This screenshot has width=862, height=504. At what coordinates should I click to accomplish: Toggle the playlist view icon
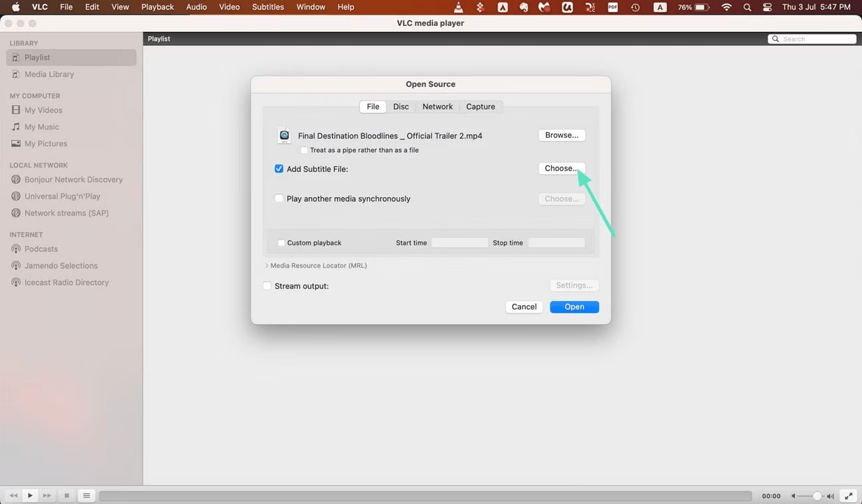[86, 495]
